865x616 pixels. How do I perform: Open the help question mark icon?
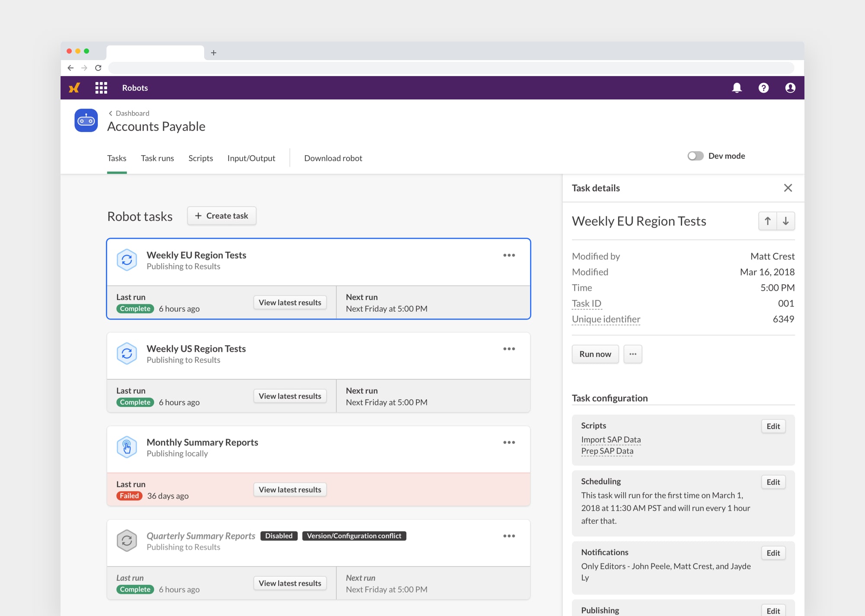[764, 88]
